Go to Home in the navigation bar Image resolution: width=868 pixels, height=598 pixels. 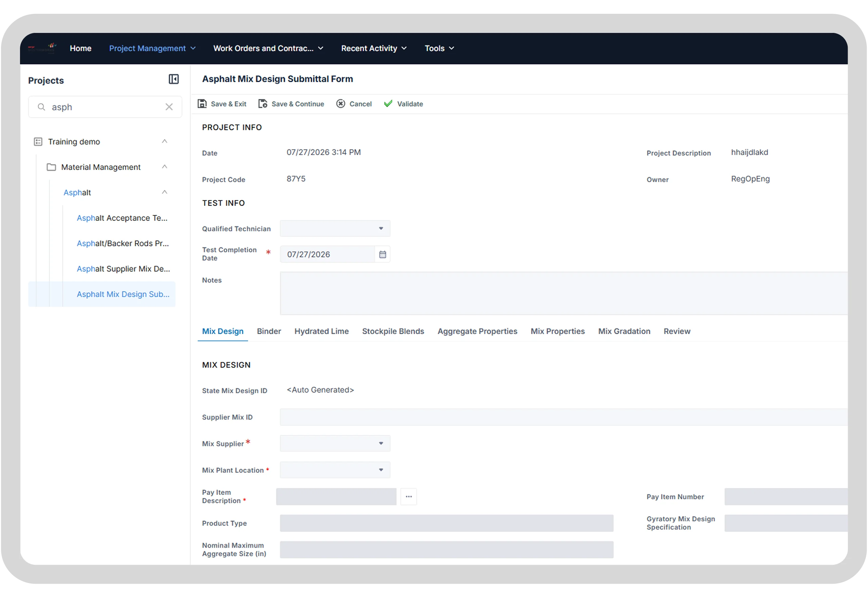pos(80,48)
